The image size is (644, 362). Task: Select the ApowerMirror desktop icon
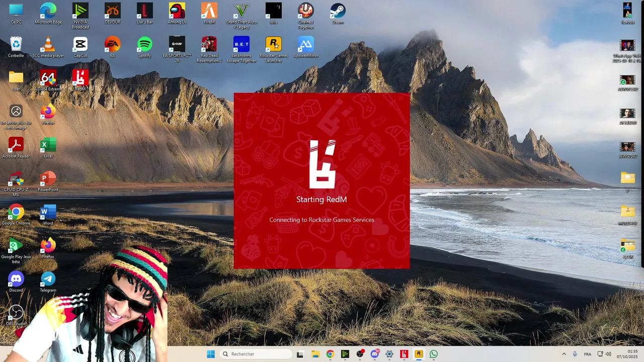(x=306, y=47)
